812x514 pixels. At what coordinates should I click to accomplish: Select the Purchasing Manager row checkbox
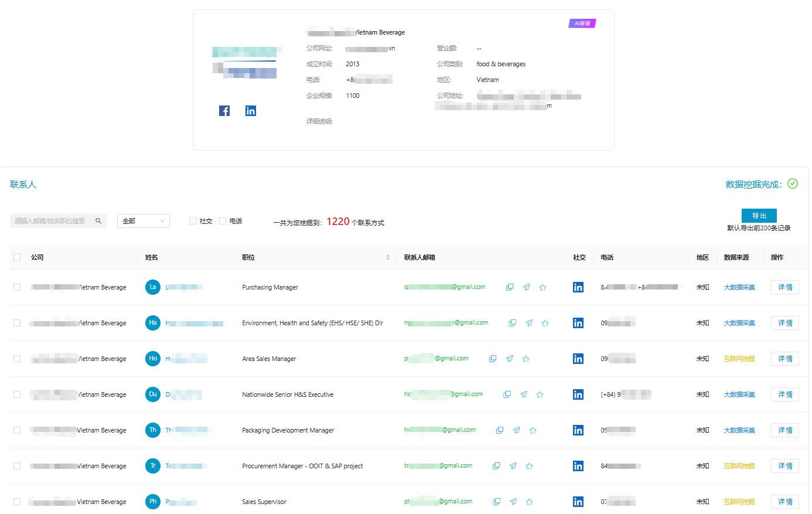click(17, 287)
